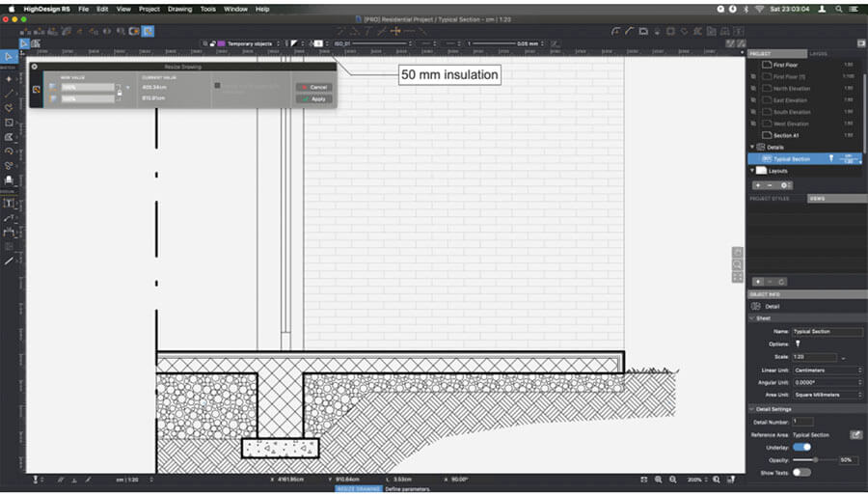868x495 pixels.
Task: Collapse the Details group in project tree
Action: (x=752, y=147)
